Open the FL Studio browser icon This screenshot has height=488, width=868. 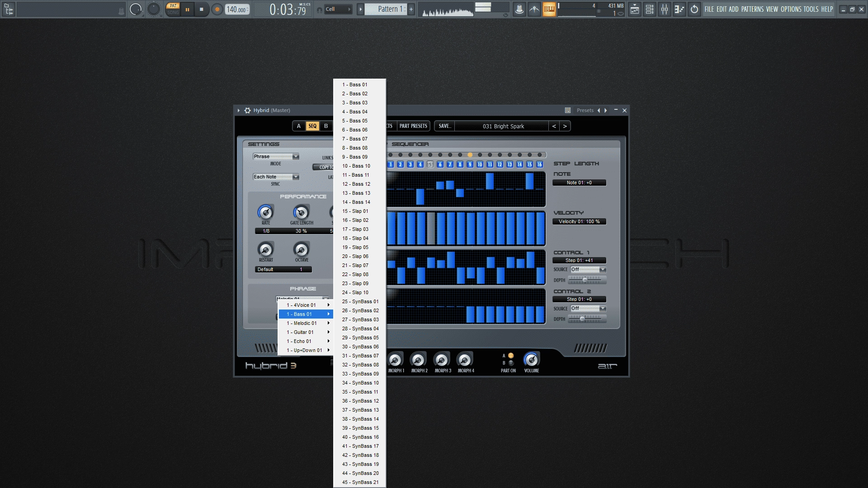tap(9, 9)
